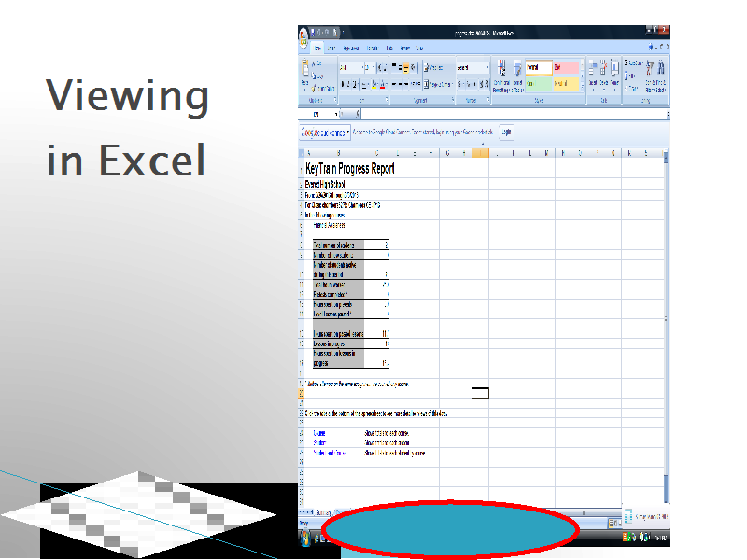Image resolution: width=747 pixels, height=560 pixels.
Task: Click the Increase/Decrease Decimal icons
Action: click(484, 84)
